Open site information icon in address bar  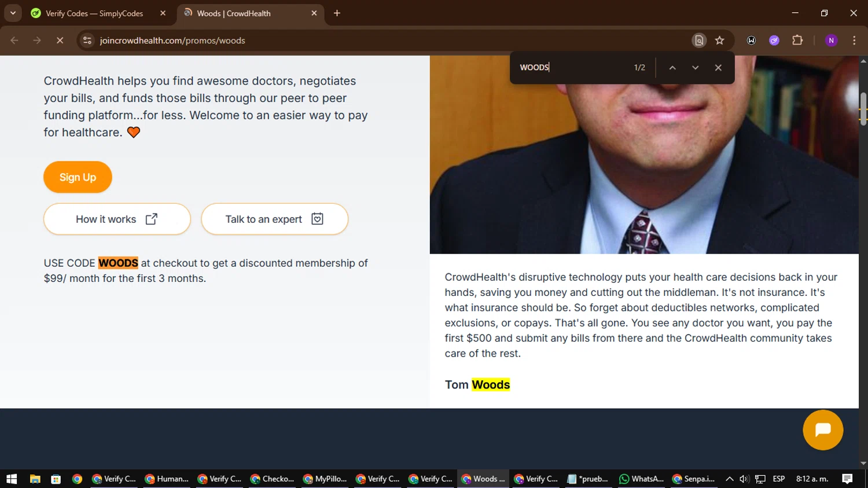pos(87,41)
